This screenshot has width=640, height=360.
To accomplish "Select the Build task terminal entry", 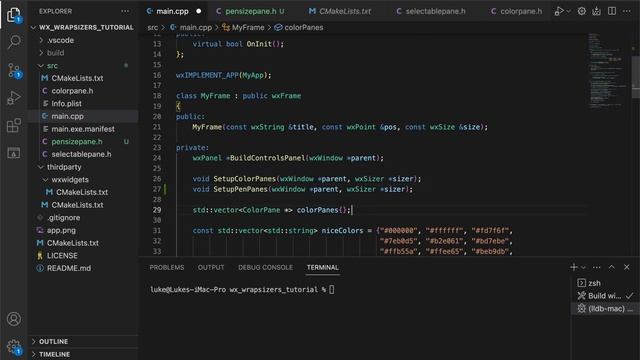I will [x=605, y=296].
